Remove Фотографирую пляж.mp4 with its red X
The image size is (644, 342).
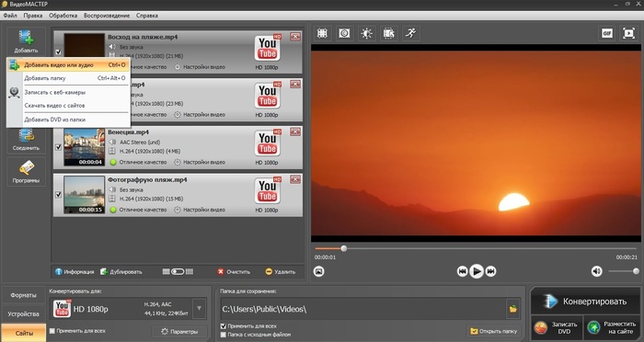(x=295, y=179)
